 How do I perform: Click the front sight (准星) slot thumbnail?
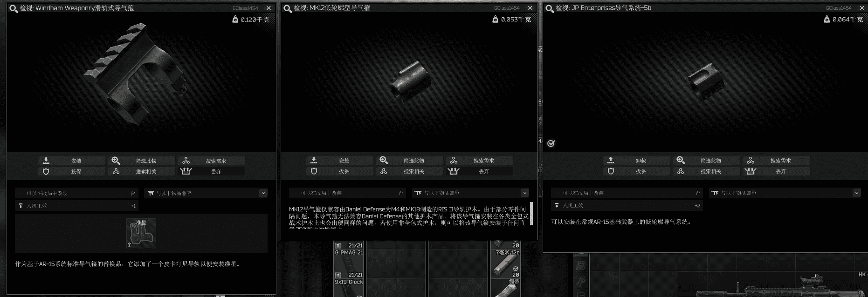click(141, 233)
